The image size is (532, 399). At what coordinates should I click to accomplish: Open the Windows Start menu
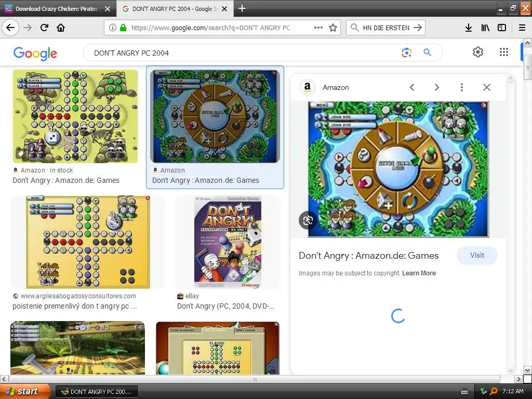pos(25,392)
